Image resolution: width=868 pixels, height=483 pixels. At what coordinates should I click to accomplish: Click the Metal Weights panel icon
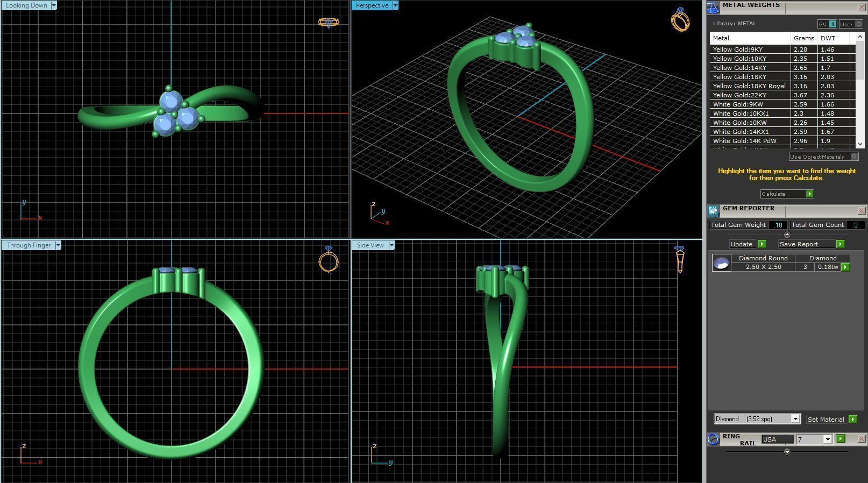click(x=713, y=7)
